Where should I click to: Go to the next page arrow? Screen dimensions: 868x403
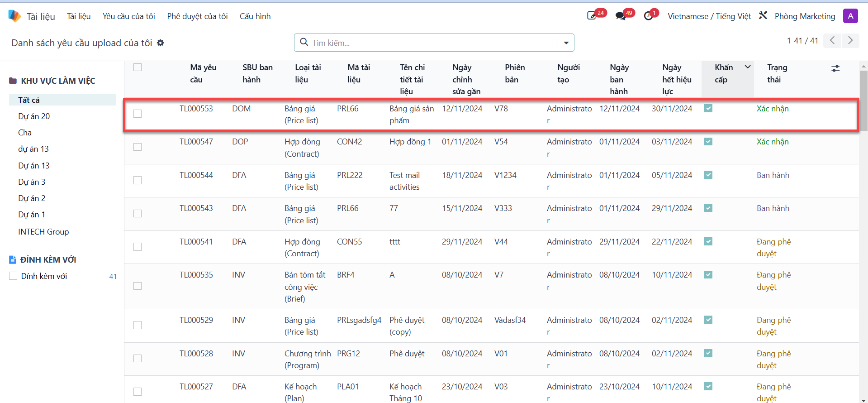tap(850, 41)
